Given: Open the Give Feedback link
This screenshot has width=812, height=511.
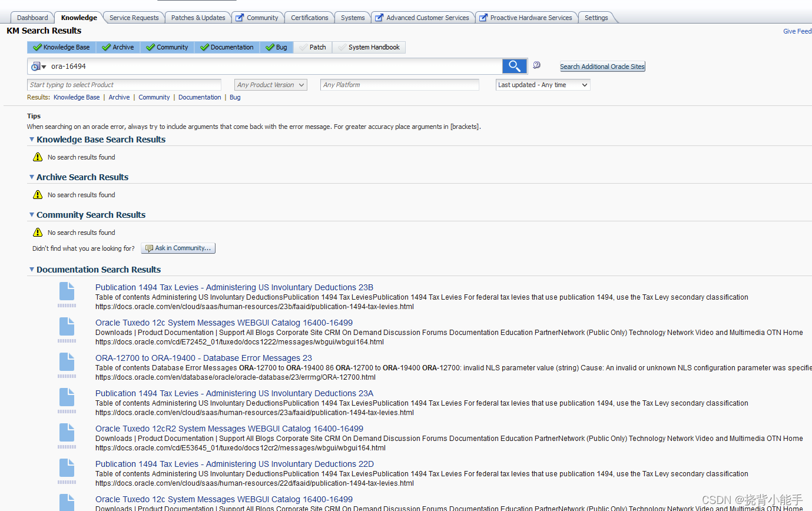Looking at the screenshot, I should [797, 31].
